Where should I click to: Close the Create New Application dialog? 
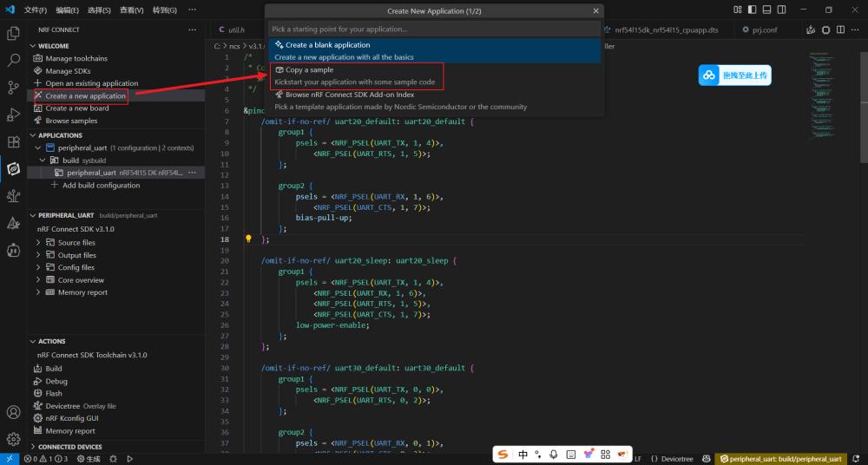[595, 11]
